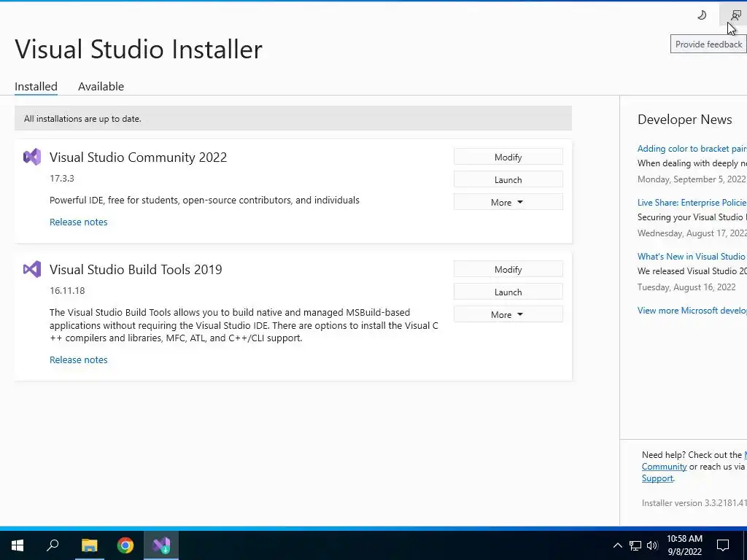747x560 pixels.
Task: Click the Visual Studio Build Tools 2019 logo
Action: [x=32, y=269]
